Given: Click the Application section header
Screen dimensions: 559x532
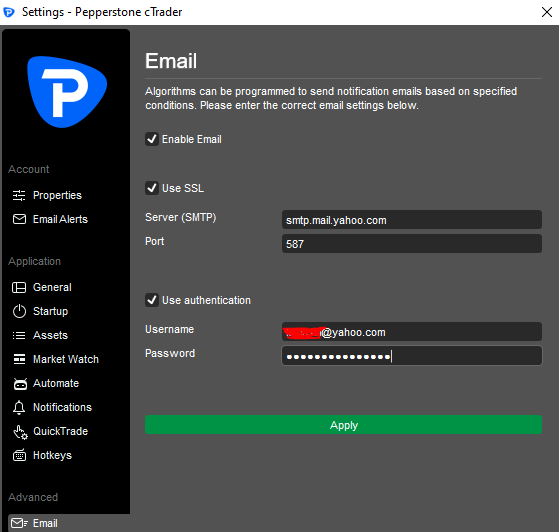Looking at the screenshot, I should (34, 261).
